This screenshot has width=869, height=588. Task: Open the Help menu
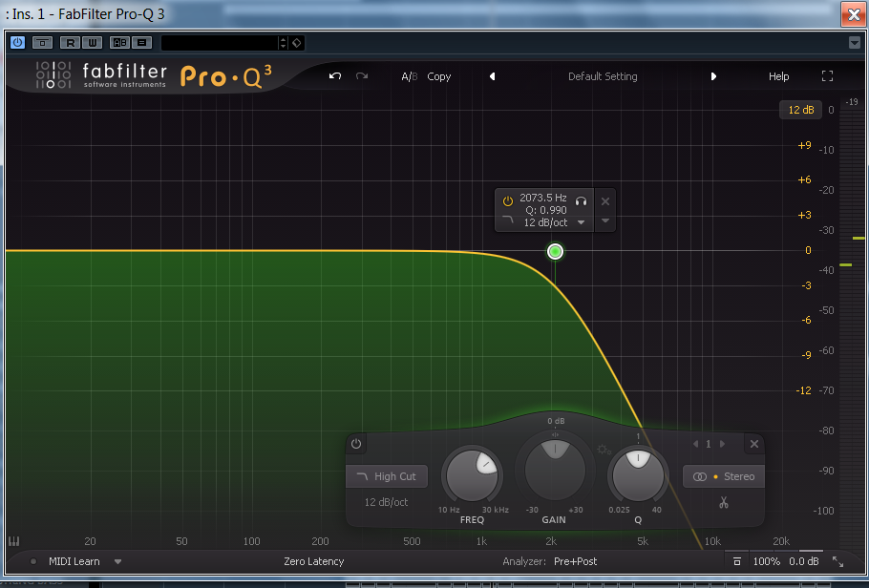[x=778, y=76]
